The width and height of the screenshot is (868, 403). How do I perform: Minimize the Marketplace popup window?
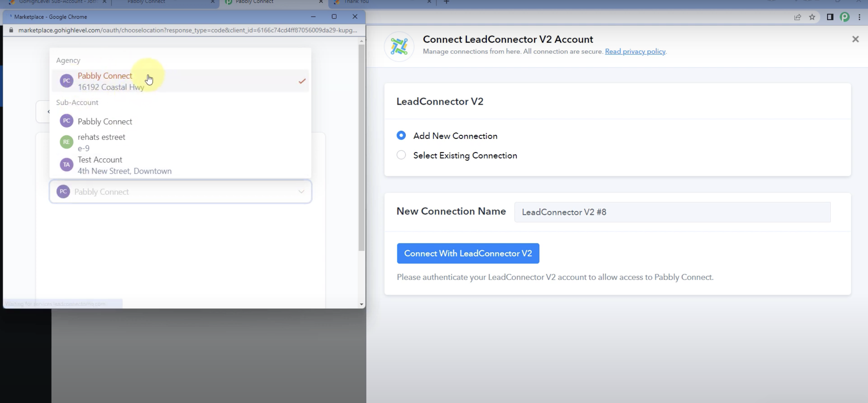coord(313,17)
